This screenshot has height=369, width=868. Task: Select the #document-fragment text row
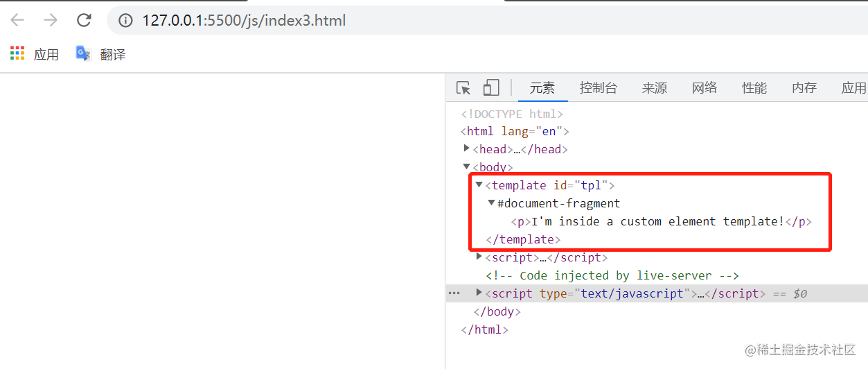click(x=558, y=203)
